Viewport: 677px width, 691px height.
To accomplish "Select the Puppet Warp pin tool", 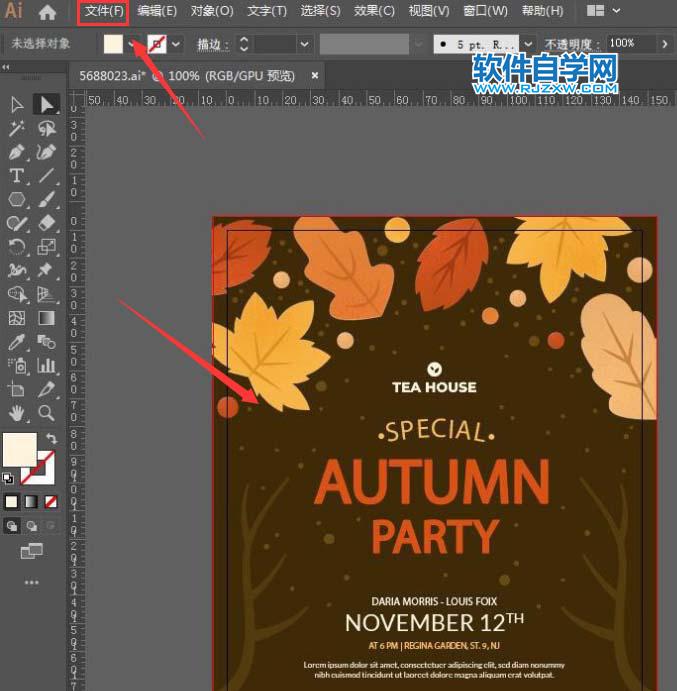I will 46,270.
